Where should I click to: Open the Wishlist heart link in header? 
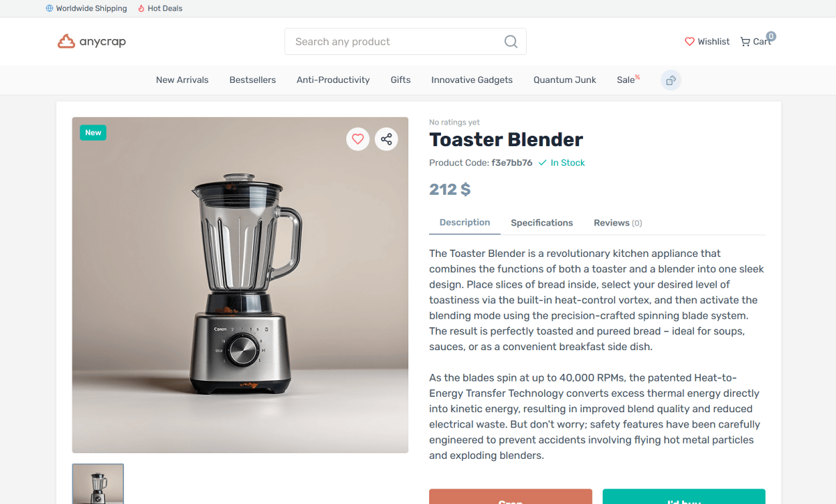707,42
